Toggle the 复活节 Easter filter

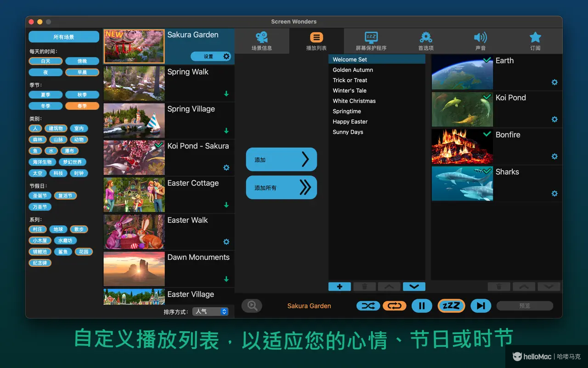tap(65, 195)
